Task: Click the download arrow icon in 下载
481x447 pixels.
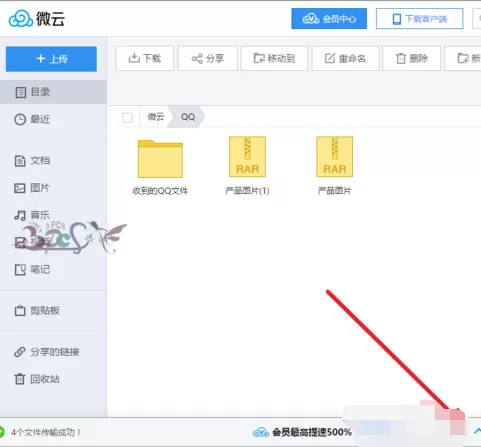Action: [134, 58]
